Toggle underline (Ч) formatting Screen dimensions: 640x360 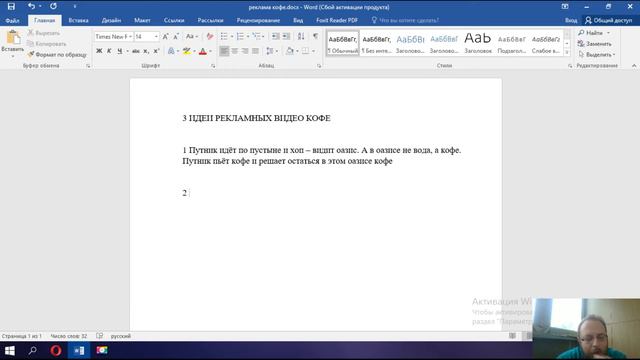click(120, 51)
